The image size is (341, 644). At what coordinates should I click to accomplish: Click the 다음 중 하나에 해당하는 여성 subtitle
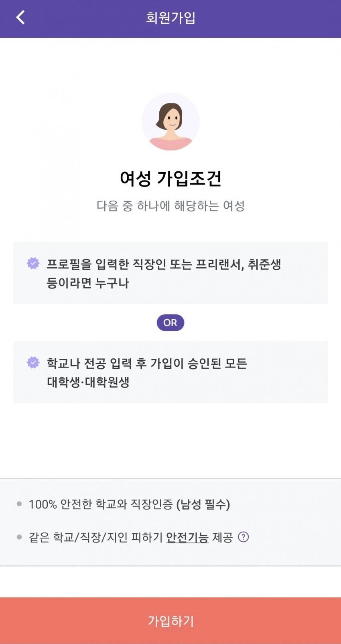point(170,206)
